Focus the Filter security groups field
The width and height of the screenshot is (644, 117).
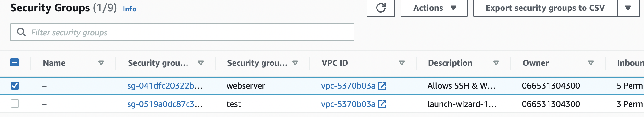point(182,32)
